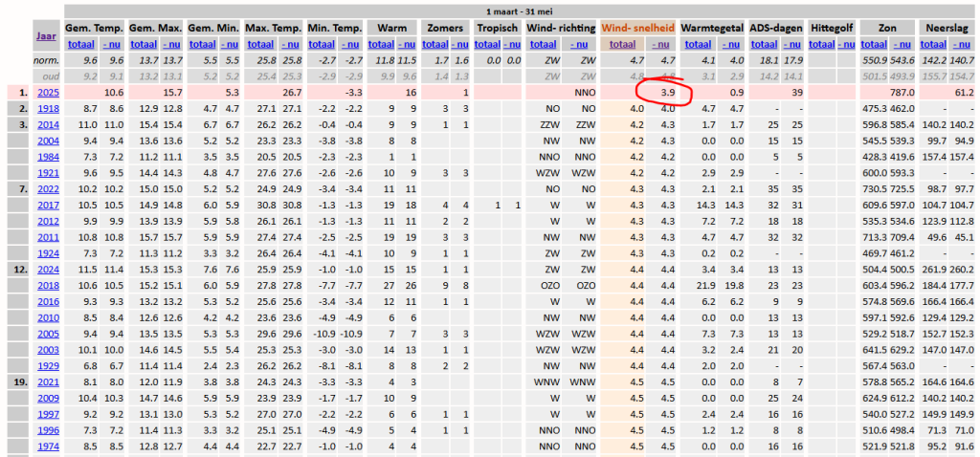Sort by totaal under ADS-dagen
This screenshot has width=980, height=457.
[x=761, y=44]
